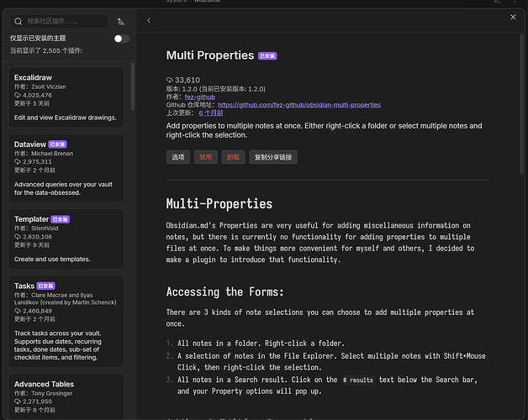Click the 复制分享链接 copy share link button
This screenshot has height=420, width=528.
coord(273,157)
